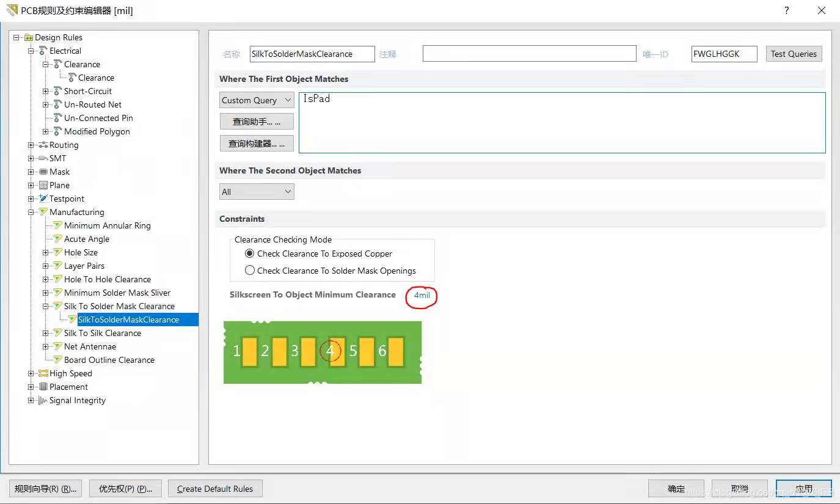Select the Net Antennae rule
This screenshot has width=840, height=504.
click(x=90, y=346)
